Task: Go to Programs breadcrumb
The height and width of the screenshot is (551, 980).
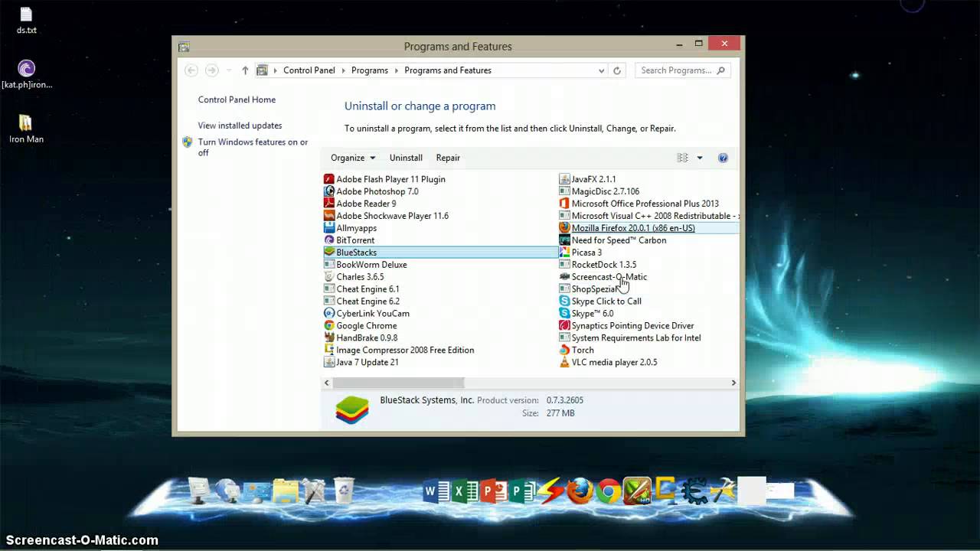Action: [370, 70]
